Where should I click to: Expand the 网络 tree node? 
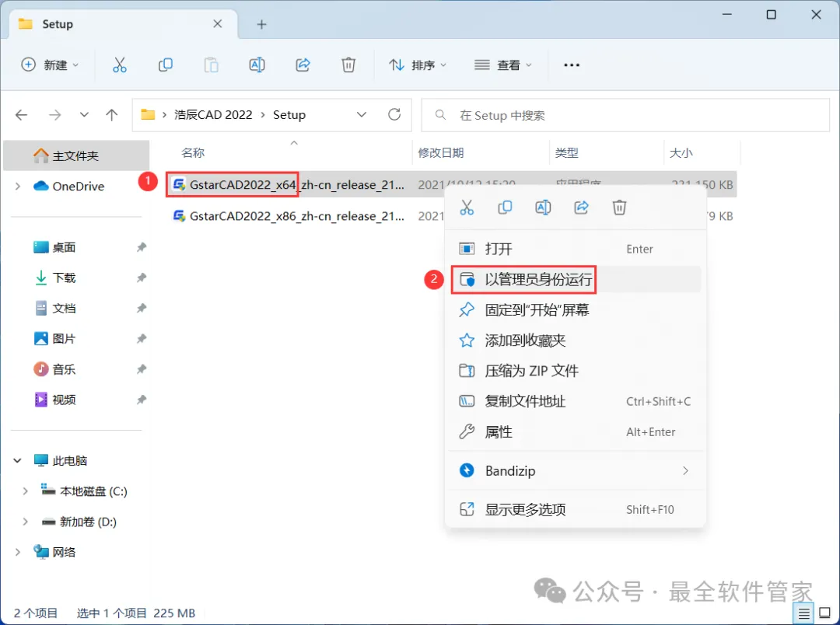pyautogui.click(x=18, y=552)
